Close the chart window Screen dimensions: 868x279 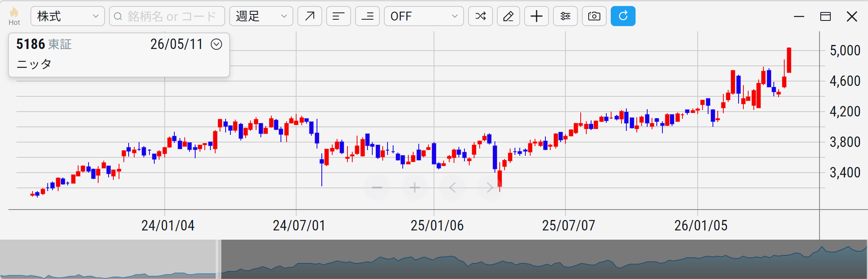pos(852,16)
